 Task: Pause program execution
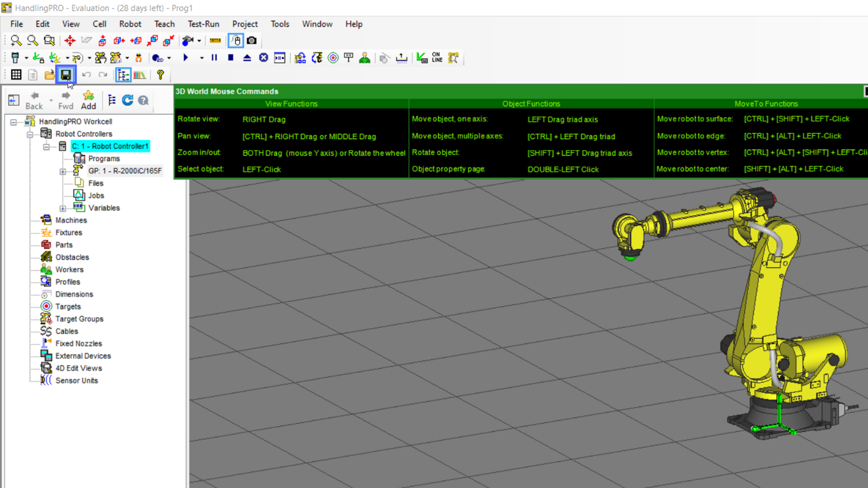tap(214, 57)
